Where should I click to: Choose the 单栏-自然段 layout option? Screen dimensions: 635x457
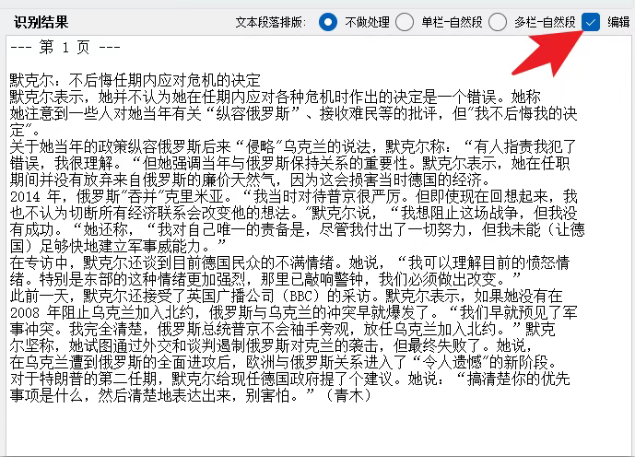tap(404, 21)
